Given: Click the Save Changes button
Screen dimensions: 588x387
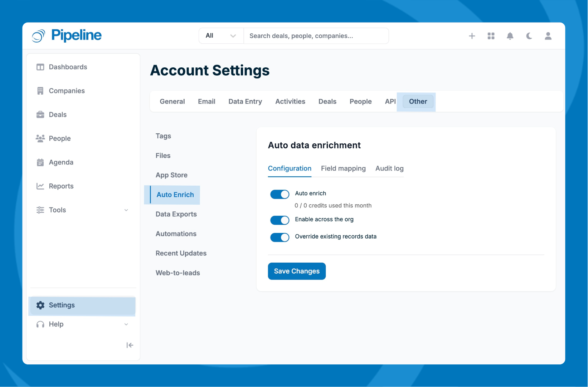Looking at the screenshot, I should pos(296,271).
